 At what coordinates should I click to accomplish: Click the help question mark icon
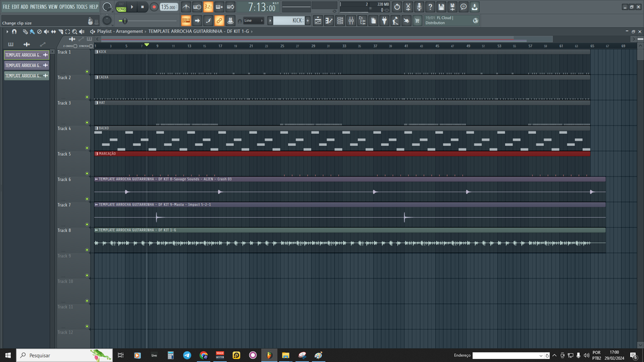(x=430, y=7)
